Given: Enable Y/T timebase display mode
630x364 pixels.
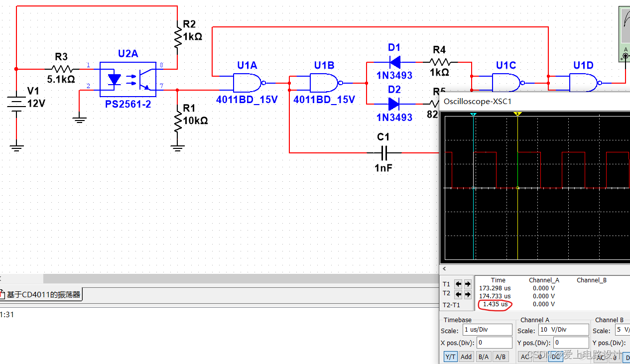Looking at the screenshot, I should (x=450, y=357).
